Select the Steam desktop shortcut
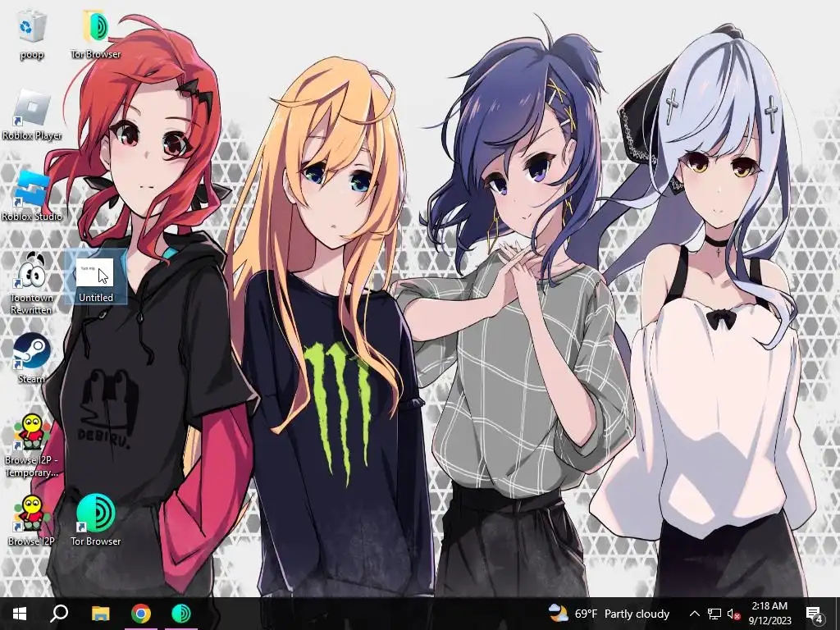Viewport: 840px width, 630px height. coord(32,359)
